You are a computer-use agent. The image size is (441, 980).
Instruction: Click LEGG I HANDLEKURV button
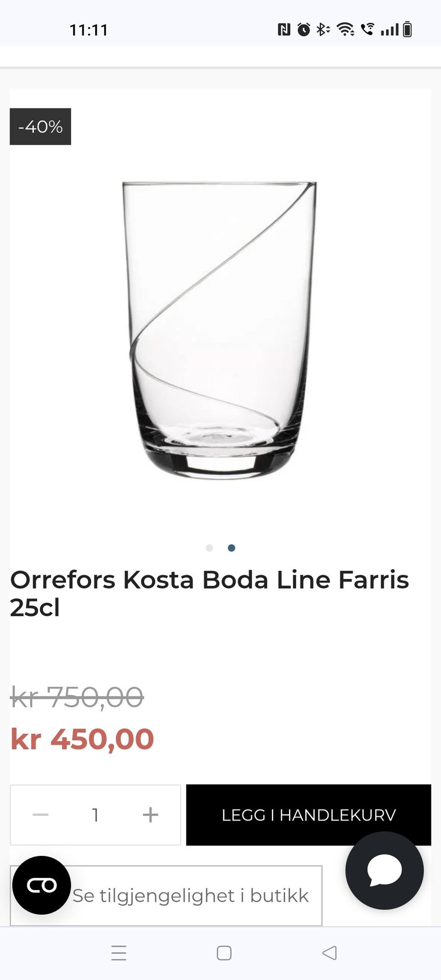[308, 815]
